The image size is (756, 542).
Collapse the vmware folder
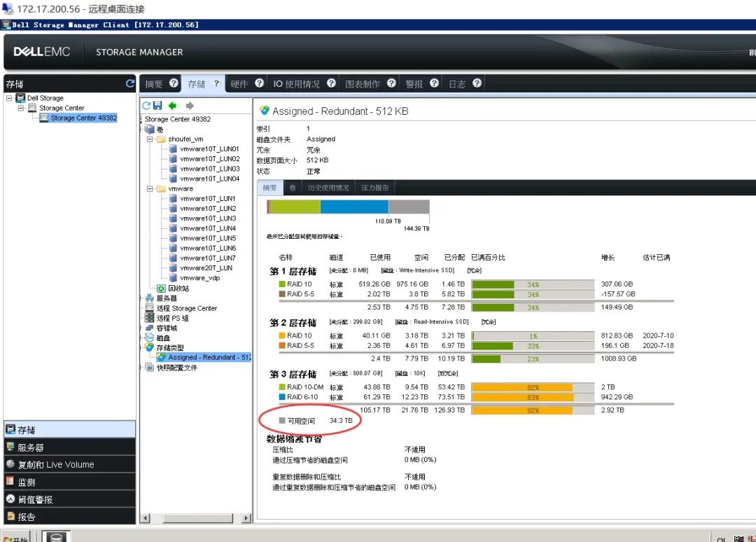click(x=150, y=189)
